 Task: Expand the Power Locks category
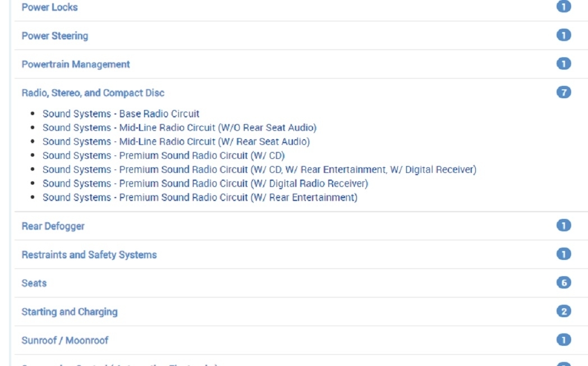[49, 7]
